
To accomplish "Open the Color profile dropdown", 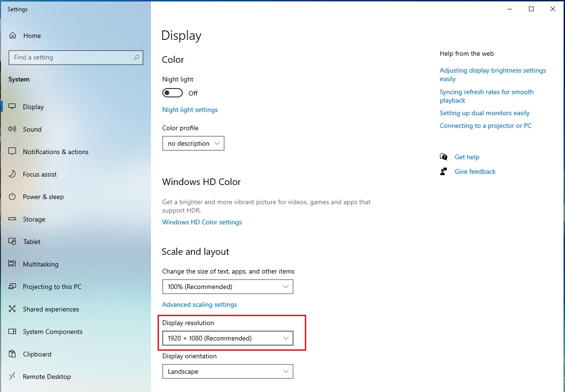I will tap(193, 143).
